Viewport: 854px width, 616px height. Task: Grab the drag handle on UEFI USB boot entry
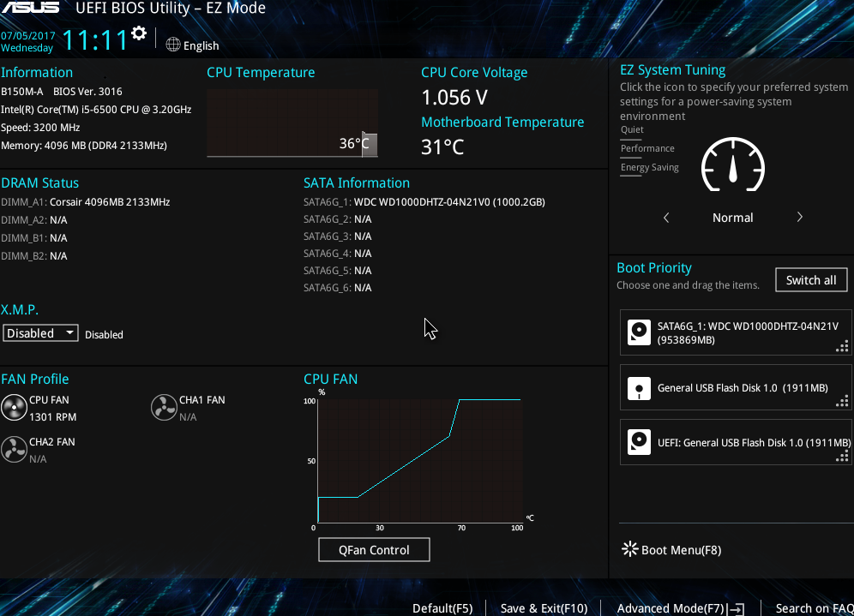click(x=842, y=456)
